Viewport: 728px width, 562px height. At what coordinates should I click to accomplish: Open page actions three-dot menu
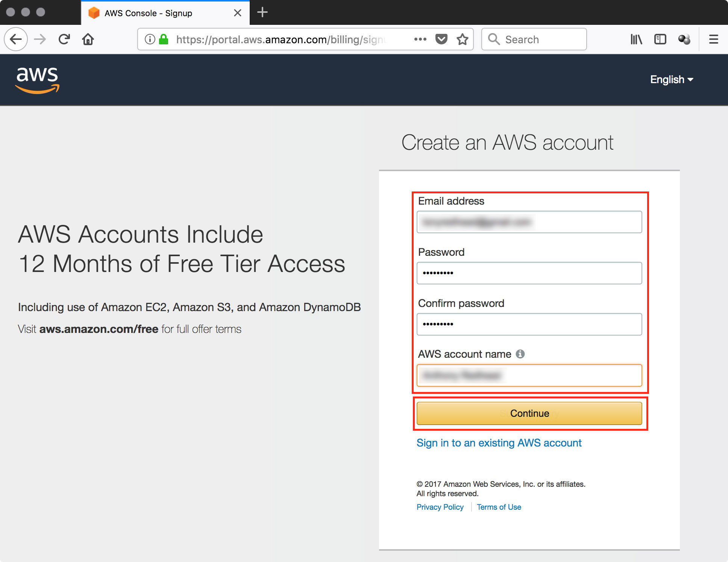click(x=420, y=39)
